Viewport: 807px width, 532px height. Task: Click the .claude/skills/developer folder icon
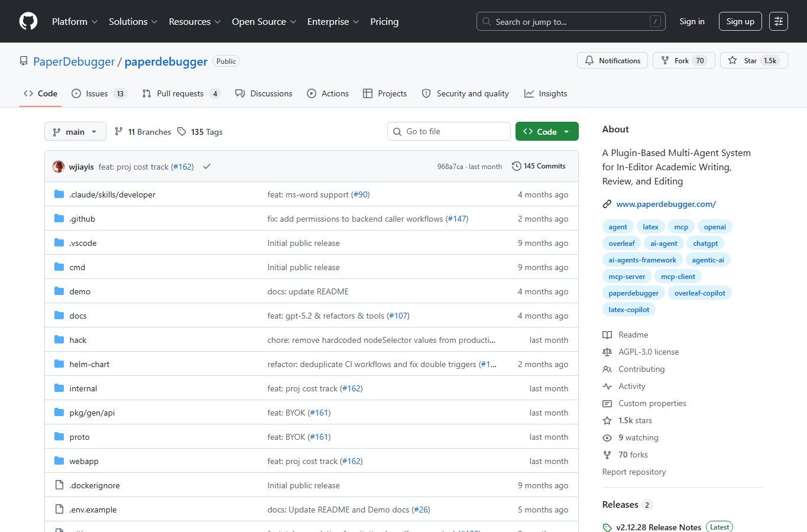point(59,194)
